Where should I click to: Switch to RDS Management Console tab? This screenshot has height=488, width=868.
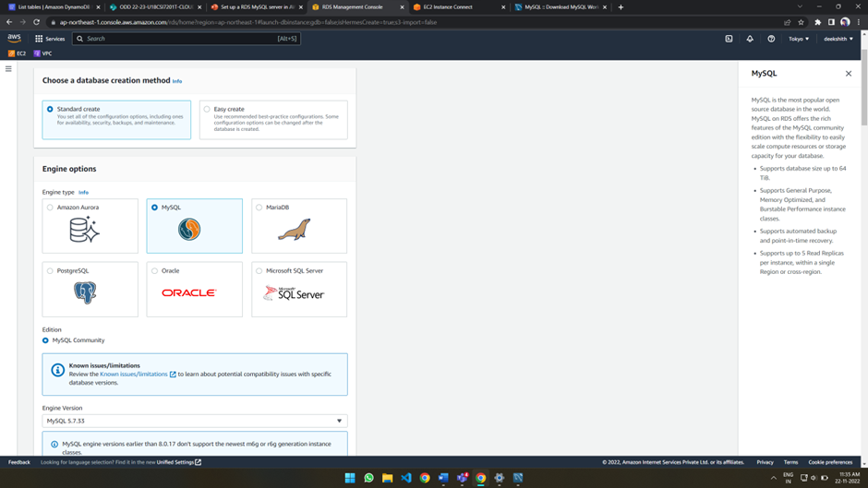point(358,7)
